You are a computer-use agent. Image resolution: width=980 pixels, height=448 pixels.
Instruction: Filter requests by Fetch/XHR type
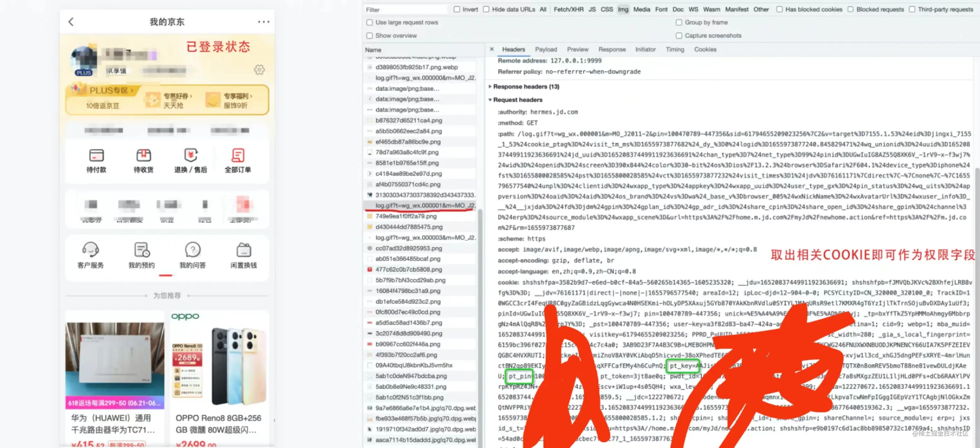click(568, 9)
